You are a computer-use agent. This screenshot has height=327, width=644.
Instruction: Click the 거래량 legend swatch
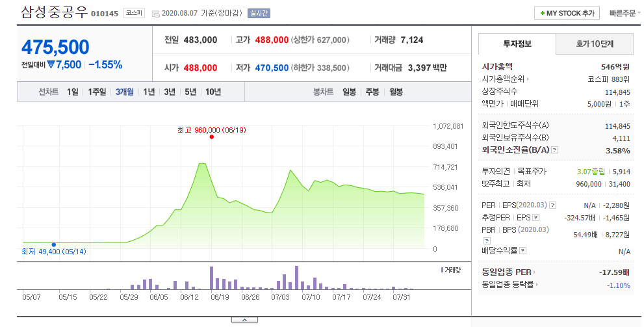pos(442,270)
